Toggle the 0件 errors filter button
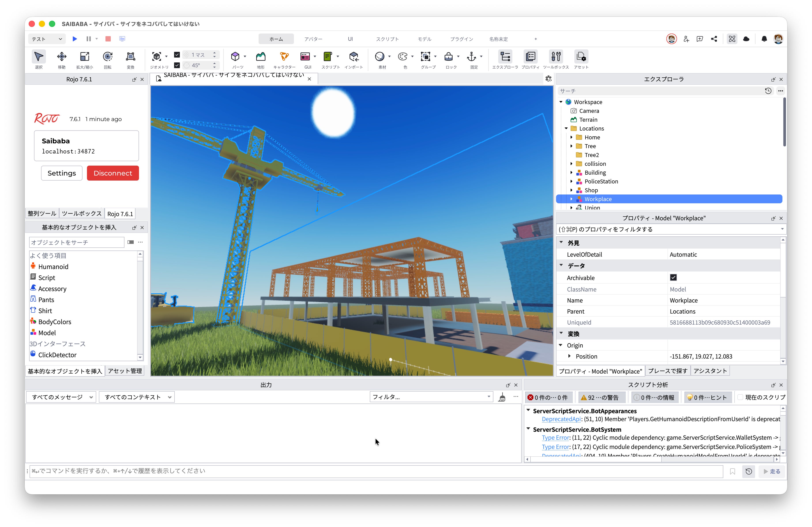 548,398
